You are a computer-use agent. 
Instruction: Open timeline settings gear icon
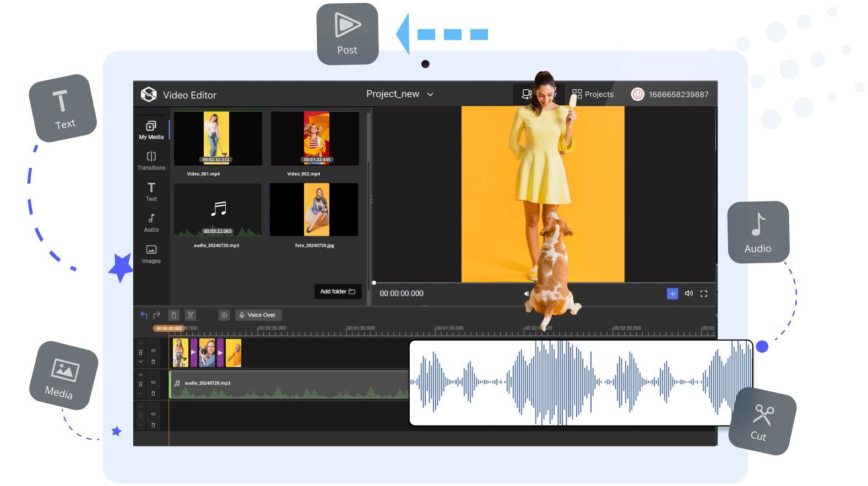click(x=224, y=315)
